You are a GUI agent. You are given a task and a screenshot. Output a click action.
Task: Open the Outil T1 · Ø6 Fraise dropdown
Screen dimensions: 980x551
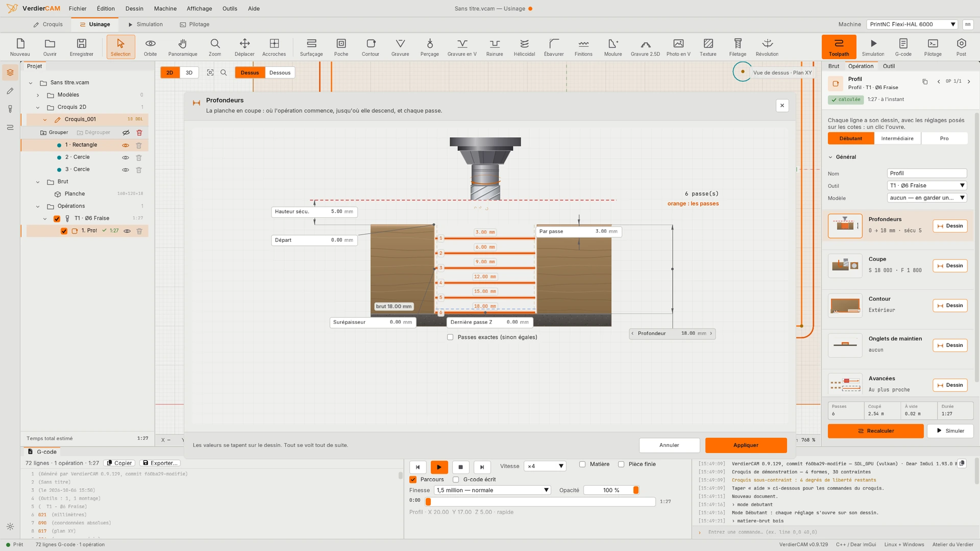[927, 186]
